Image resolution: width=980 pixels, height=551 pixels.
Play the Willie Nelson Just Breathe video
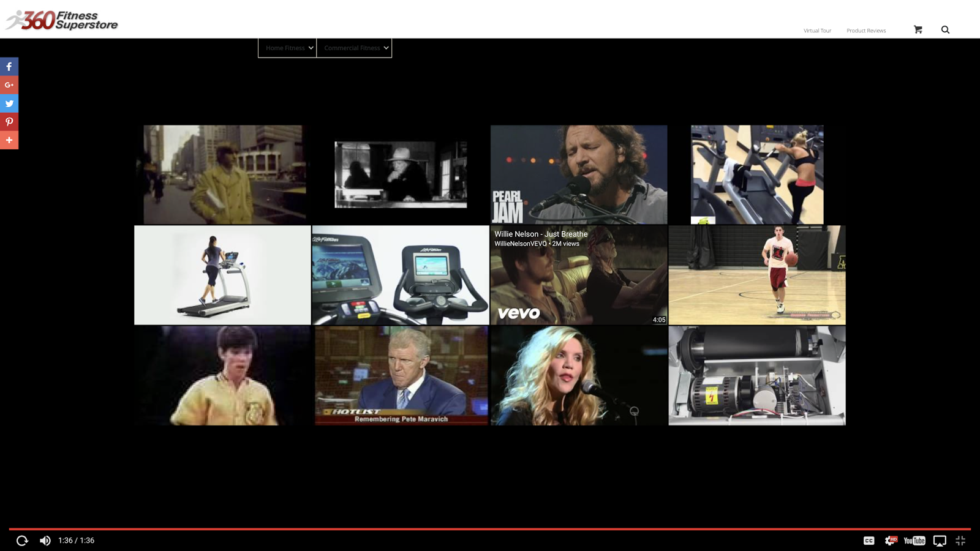tap(579, 275)
